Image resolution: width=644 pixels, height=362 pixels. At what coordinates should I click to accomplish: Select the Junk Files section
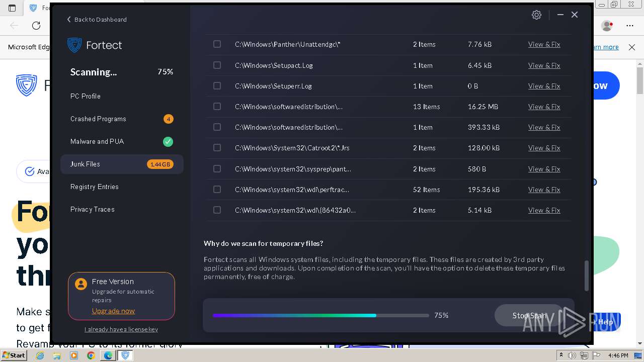coord(122,164)
